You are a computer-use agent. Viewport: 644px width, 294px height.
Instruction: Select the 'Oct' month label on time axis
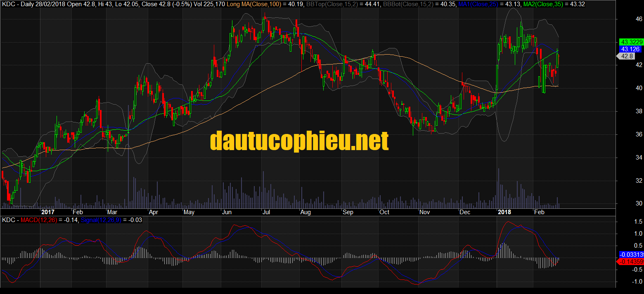[384, 212]
